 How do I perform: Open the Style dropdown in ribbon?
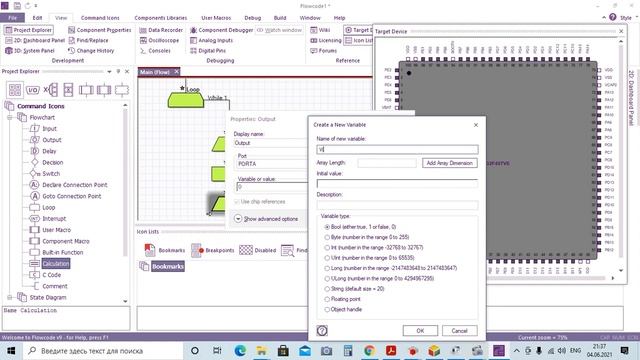pos(629,18)
